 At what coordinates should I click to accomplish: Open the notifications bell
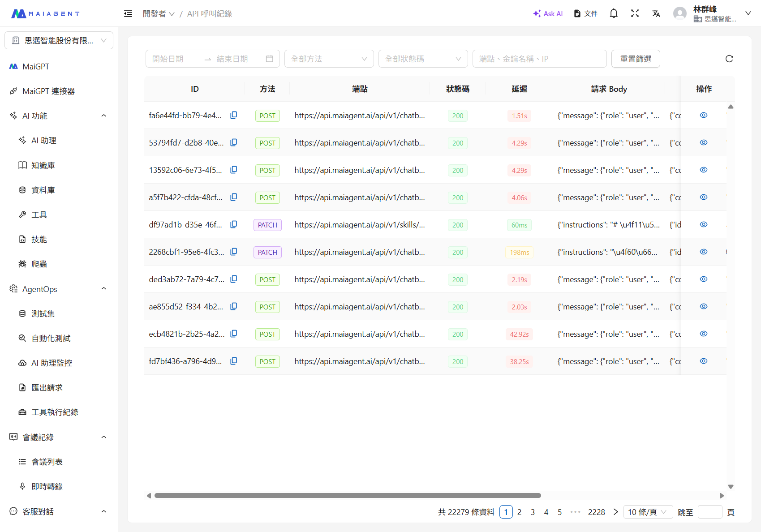[613, 13]
